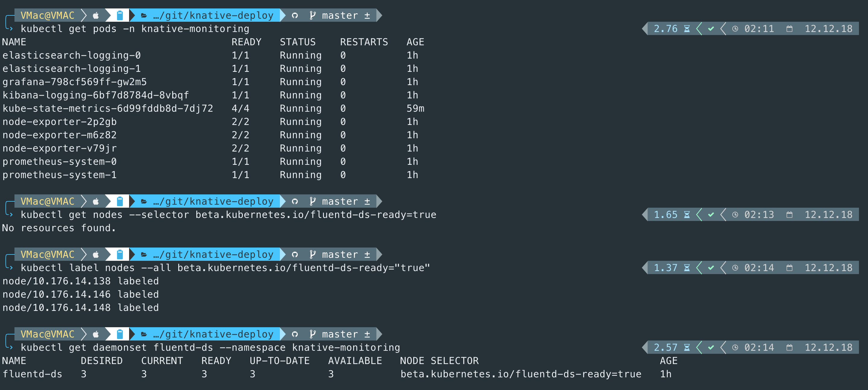Image resolution: width=868 pixels, height=390 pixels.
Task: Click the grafana-798cf569ff-gw2m5 pod name
Action: (74, 82)
